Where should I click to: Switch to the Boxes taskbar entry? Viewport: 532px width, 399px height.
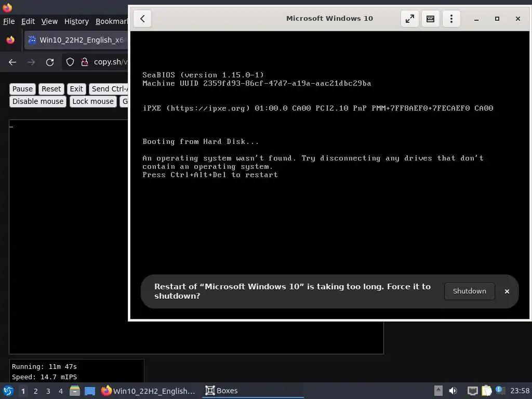click(x=253, y=391)
